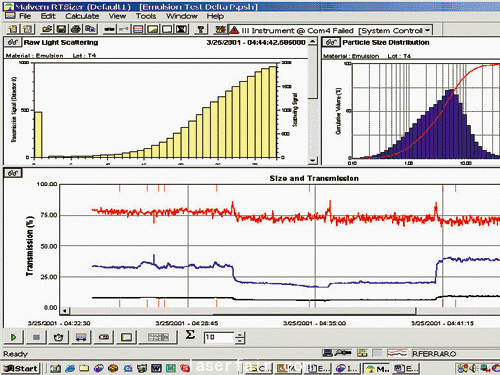Click the instrument warning triangle icon
The width and height of the screenshot is (500, 375).
point(234,30)
